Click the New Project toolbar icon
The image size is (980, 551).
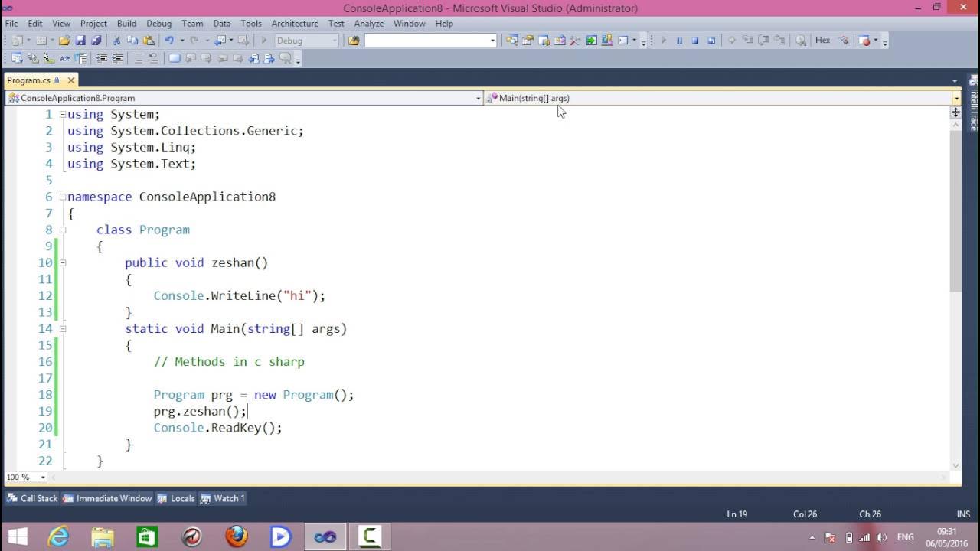[x=17, y=41]
